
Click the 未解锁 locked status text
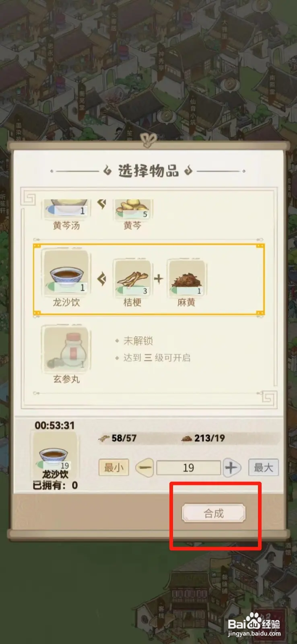coord(138,341)
